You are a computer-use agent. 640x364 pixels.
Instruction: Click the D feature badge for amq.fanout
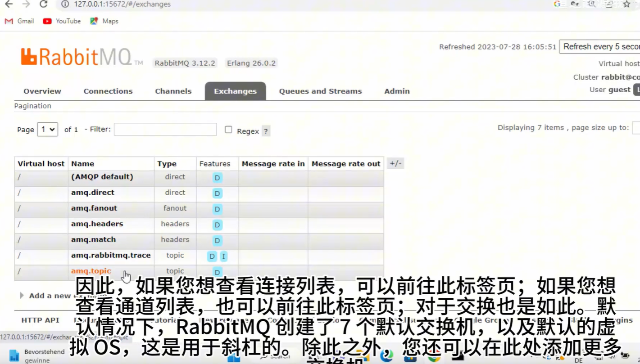click(217, 209)
